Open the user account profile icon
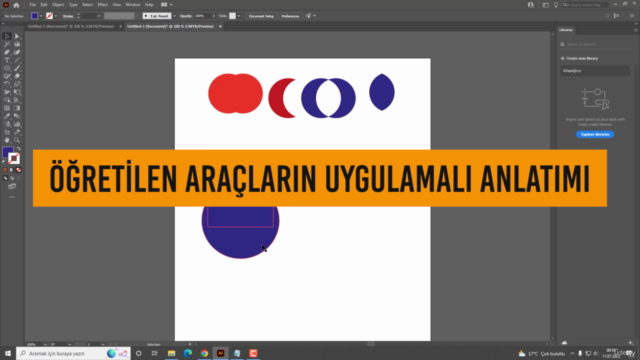 [x=531, y=5]
